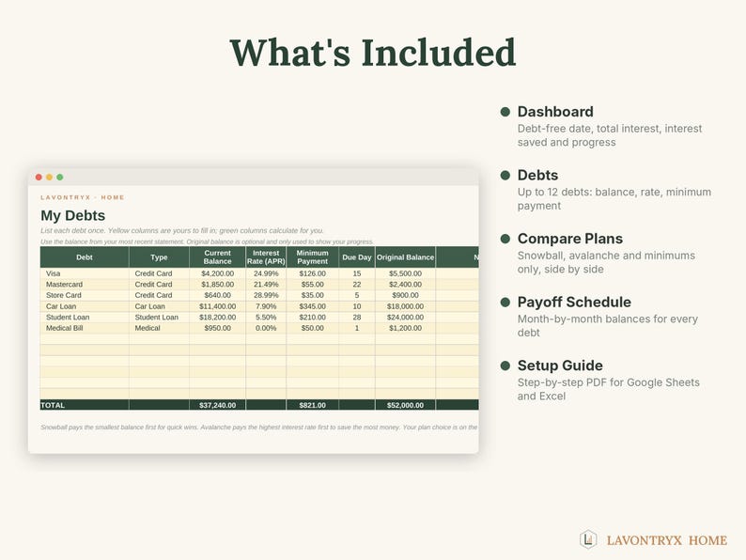Click the Store Card minimum payment '$35.00'
Screen dimensions: 746x560
tap(312, 295)
